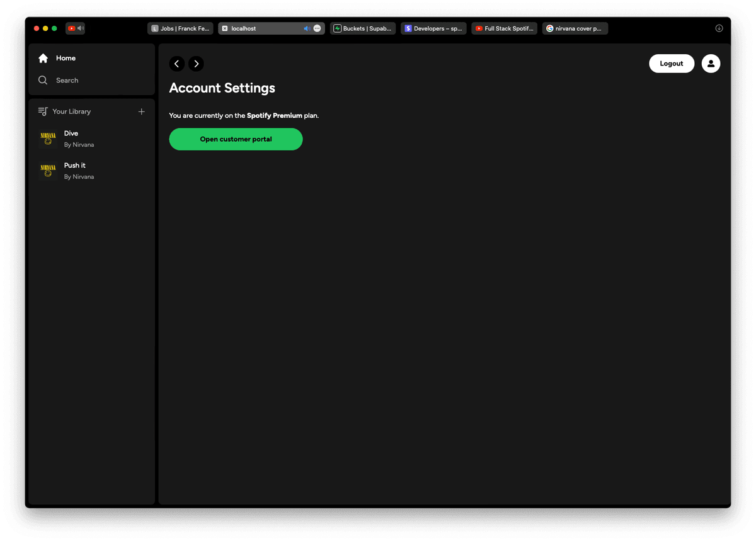This screenshot has width=756, height=541.
Task: Click By Nirvana under Dive
Action: click(x=79, y=145)
